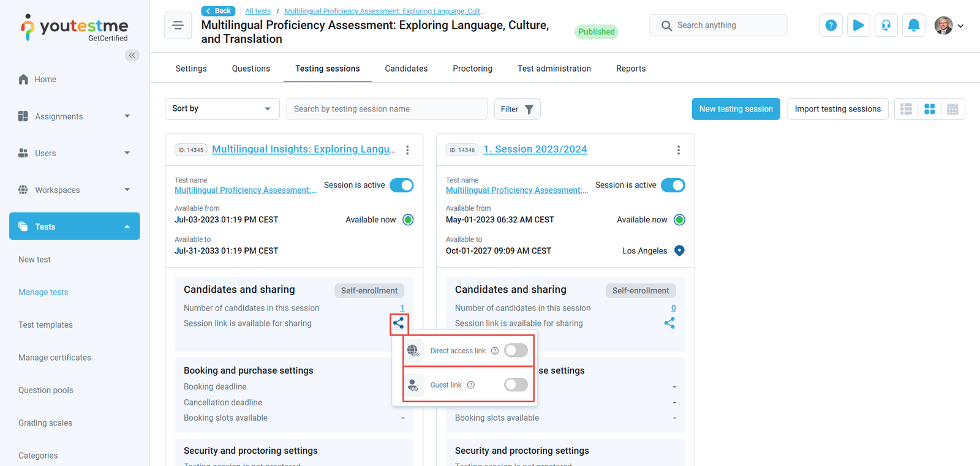
Task: Click the New testing session button
Action: pyautogui.click(x=736, y=109)
